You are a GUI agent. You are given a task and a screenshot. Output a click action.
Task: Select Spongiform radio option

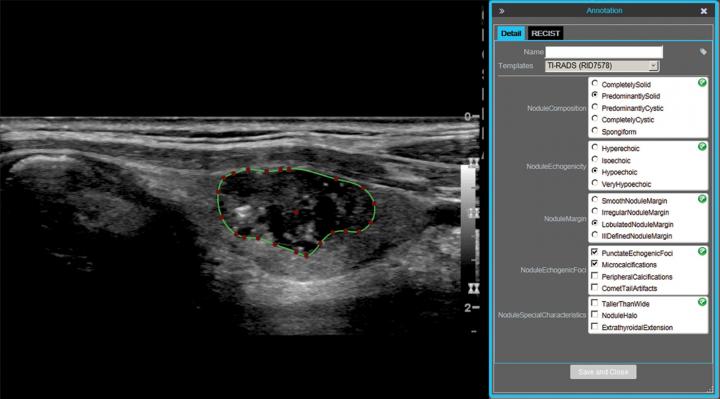[x=595, y=130]
